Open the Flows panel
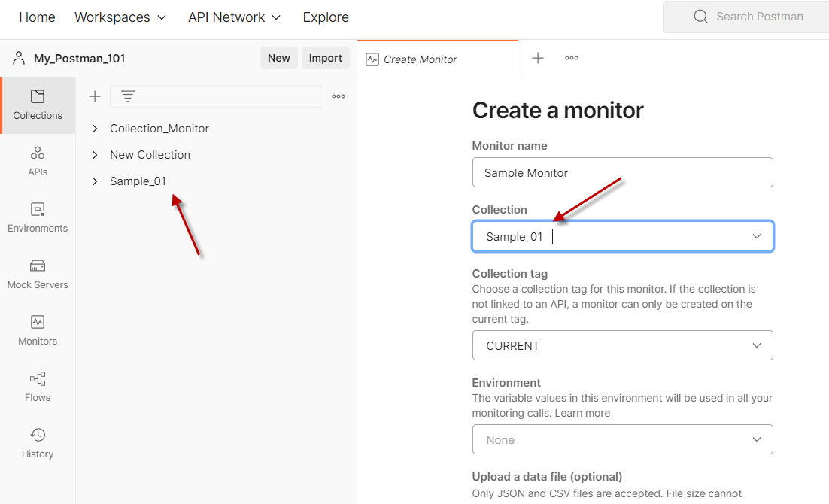Image resolution: width=829 pixels, height=504 pixels. (x=37, y=387)
